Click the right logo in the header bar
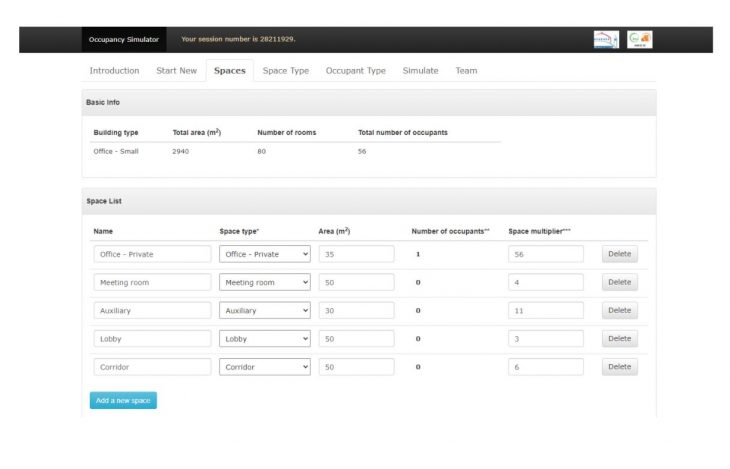The image size is (730, 469). 640,39
